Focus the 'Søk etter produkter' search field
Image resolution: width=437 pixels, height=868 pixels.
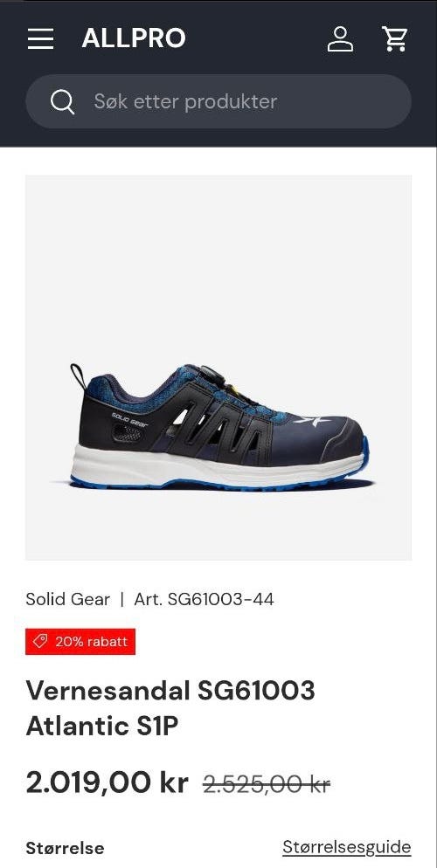(218, 102)
